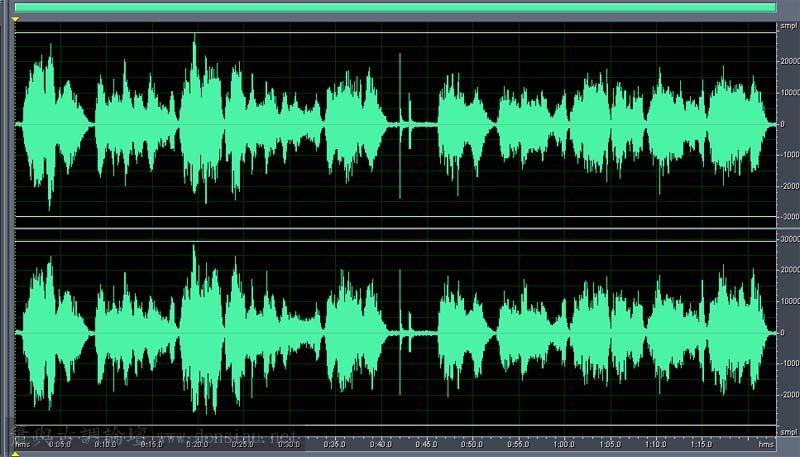Click the 1:15.0 mark on time ruler
800x457 pixels.
pos(703,443)
